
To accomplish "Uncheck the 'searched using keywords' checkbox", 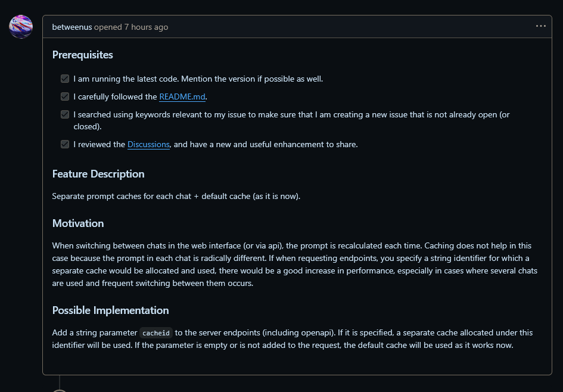I will click(x=65, y=114).
